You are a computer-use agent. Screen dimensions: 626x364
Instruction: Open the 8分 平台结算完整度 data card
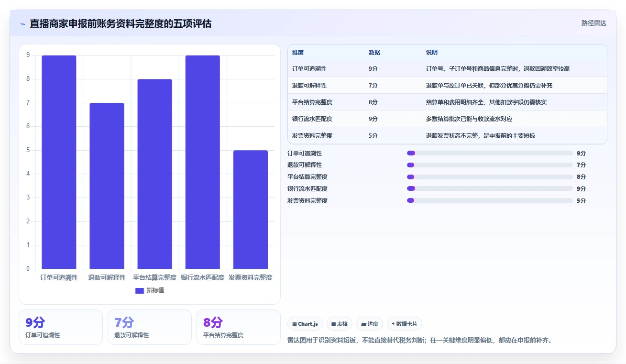coord(239,327)
